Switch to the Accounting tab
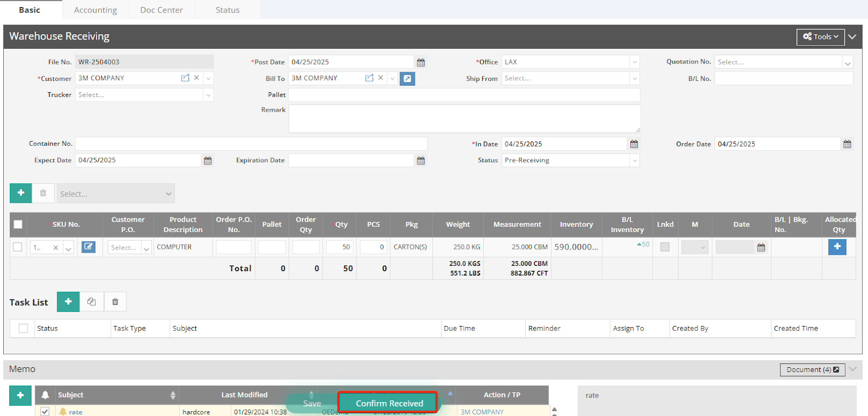The height and width of the screenshot is (416, 868). (x=95, y=10)
